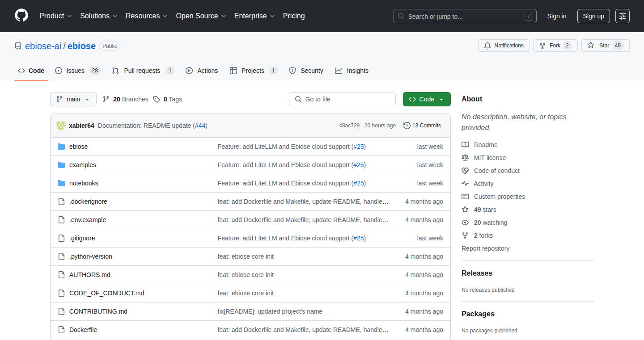Click the accessibility settings icon button
The image size is (644, 340).
click(x=623, y=16)
